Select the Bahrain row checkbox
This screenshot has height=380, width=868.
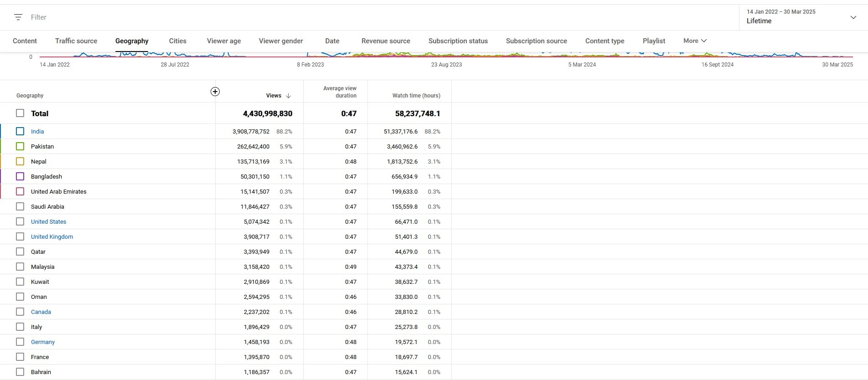pos(20,372)
